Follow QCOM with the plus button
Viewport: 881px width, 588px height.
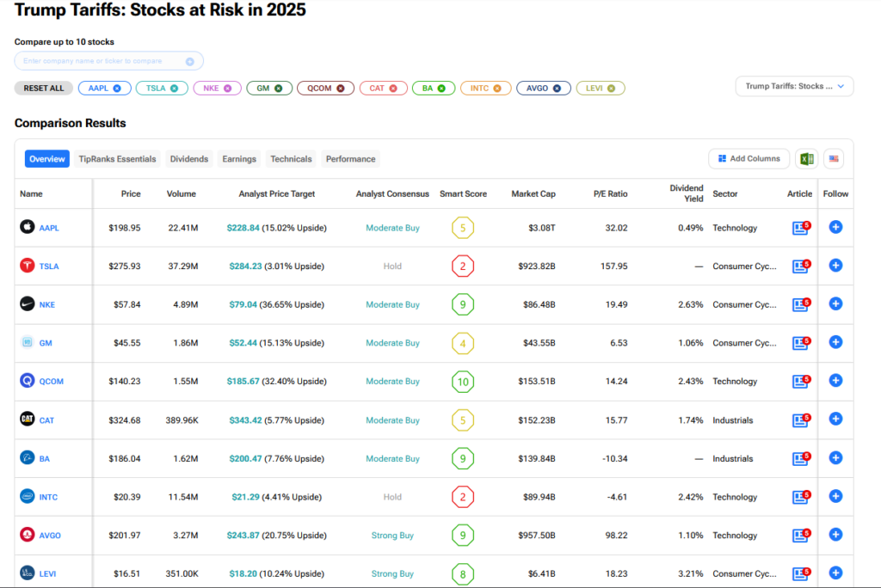click(x=835, y=380)
